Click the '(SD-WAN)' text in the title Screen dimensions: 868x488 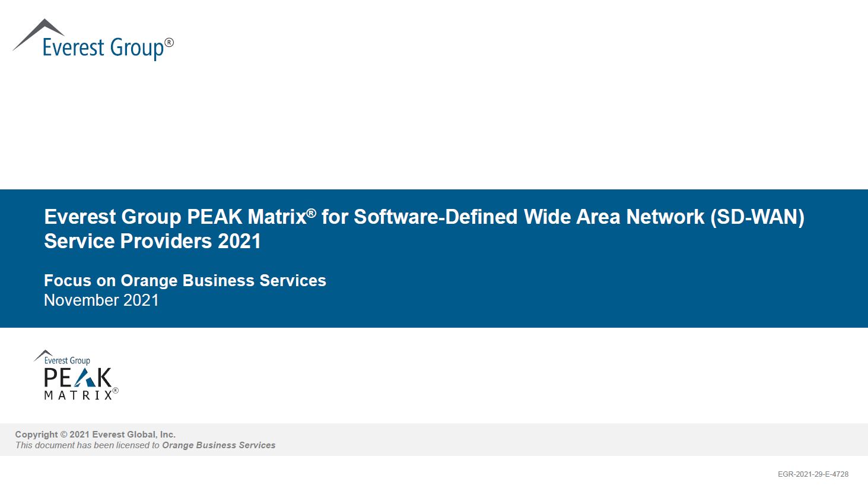pos(757,217)
